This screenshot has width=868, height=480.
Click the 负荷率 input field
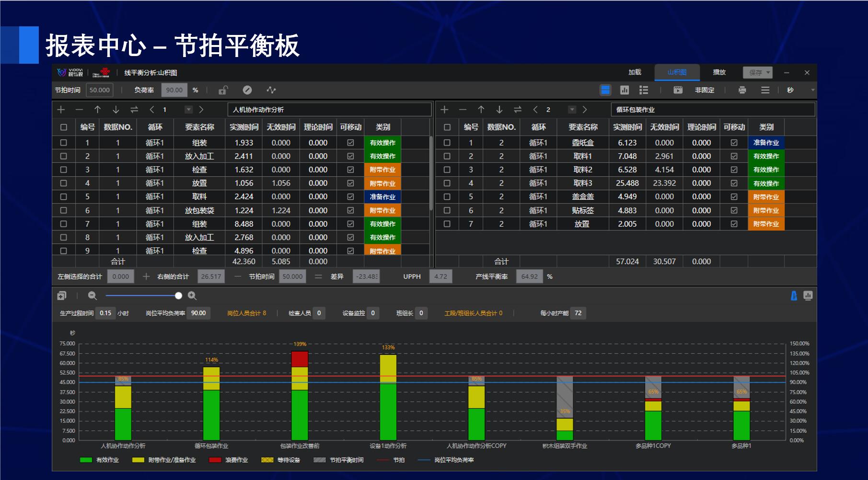[x=174, y=90]
